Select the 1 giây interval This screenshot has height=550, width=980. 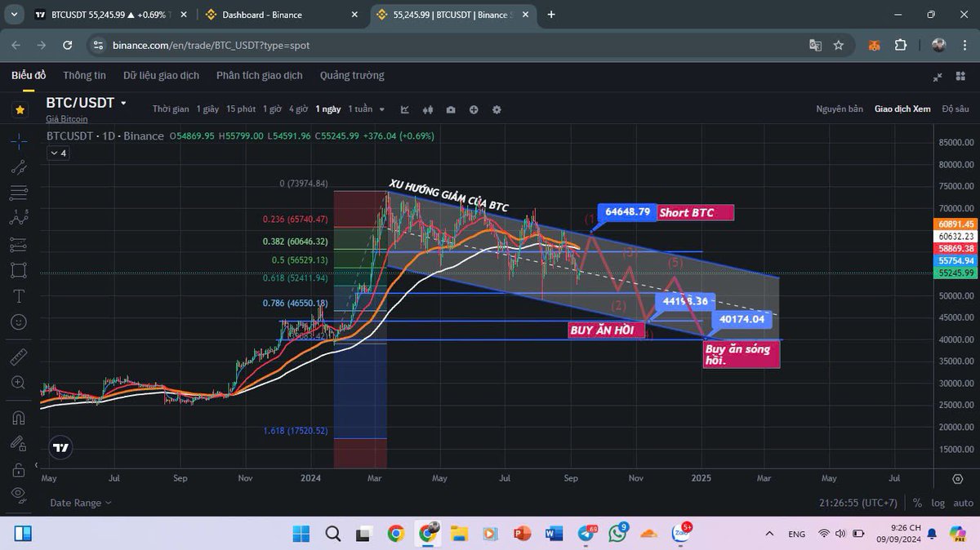point(207,109)
